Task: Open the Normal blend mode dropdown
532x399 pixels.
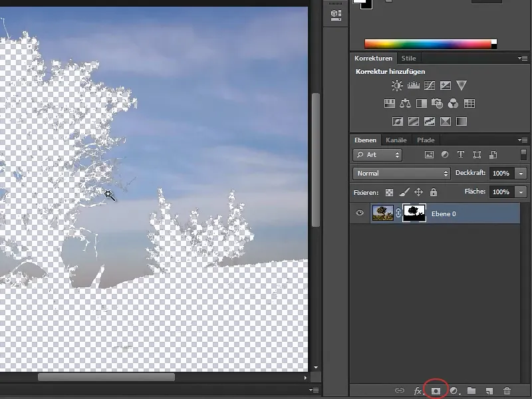Action: coord(402,174)
